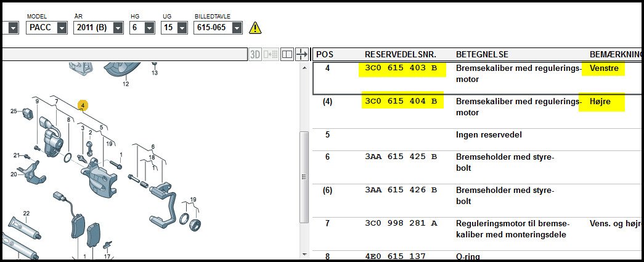
Task: Select highlighted callout 4 in the diagram
Action: (83, 105)
